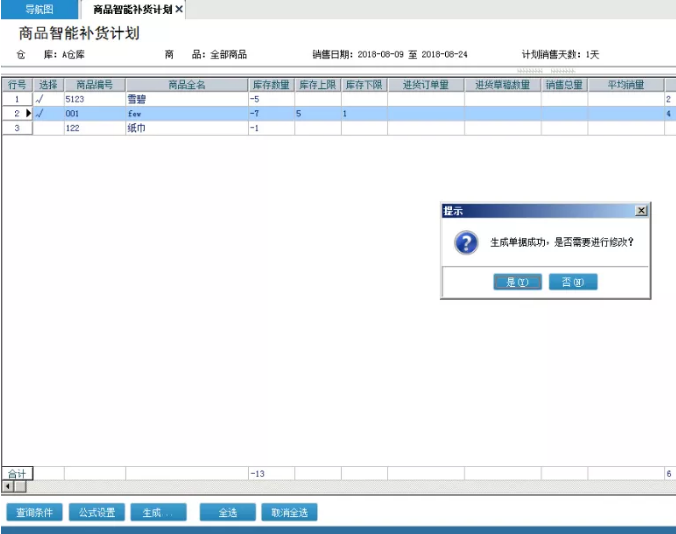This screenshot has height=534, width=676.
Task: Open the 查询条件 button
Action: point(34,512)
